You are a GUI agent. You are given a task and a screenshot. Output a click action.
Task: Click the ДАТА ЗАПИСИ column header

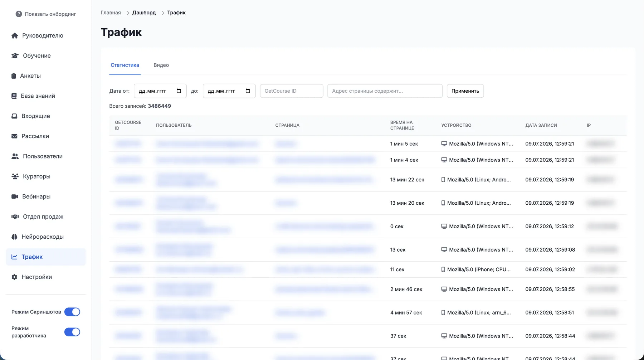point(541,125)
